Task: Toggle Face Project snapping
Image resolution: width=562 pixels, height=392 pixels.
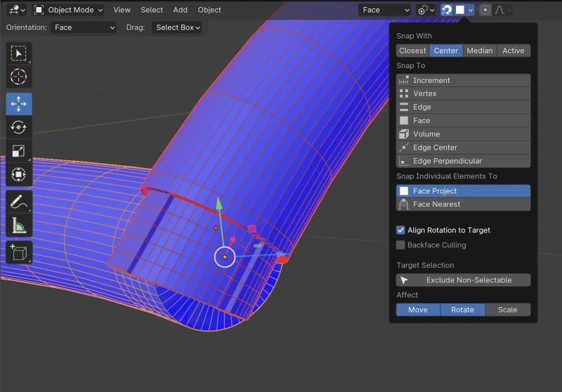Action: point(463,191)
